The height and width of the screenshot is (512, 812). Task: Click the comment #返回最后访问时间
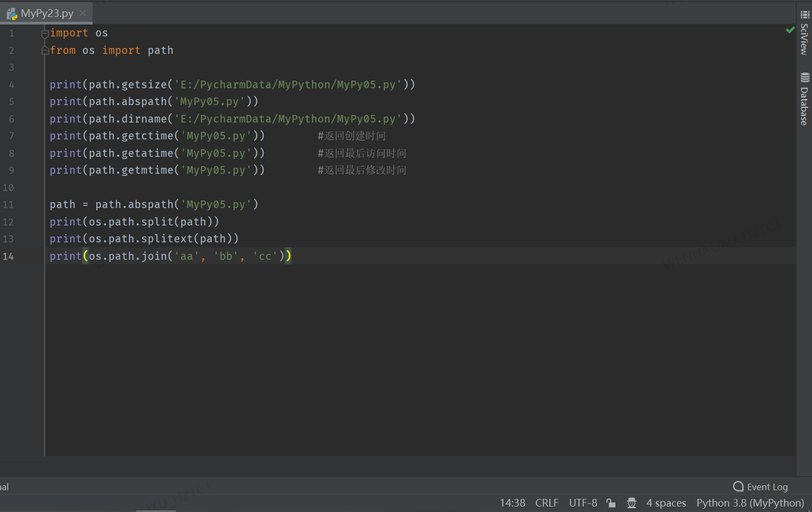click(x=362, y=154)
